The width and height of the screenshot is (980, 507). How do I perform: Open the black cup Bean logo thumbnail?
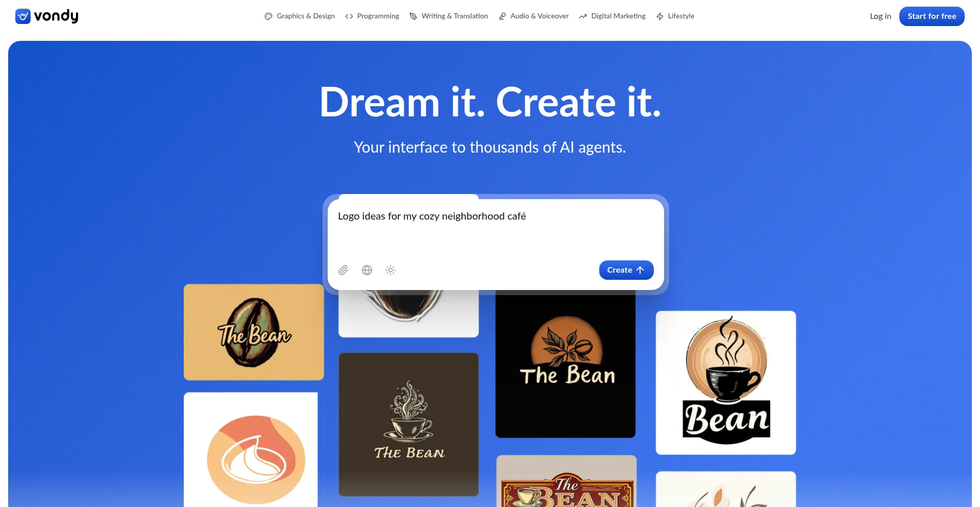tap(726, 382)
